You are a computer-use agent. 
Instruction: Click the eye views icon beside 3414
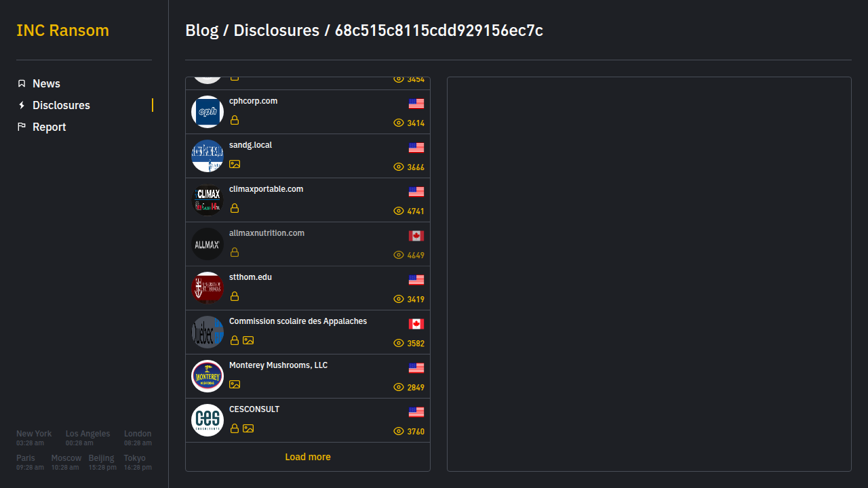(x=399, y=123)
